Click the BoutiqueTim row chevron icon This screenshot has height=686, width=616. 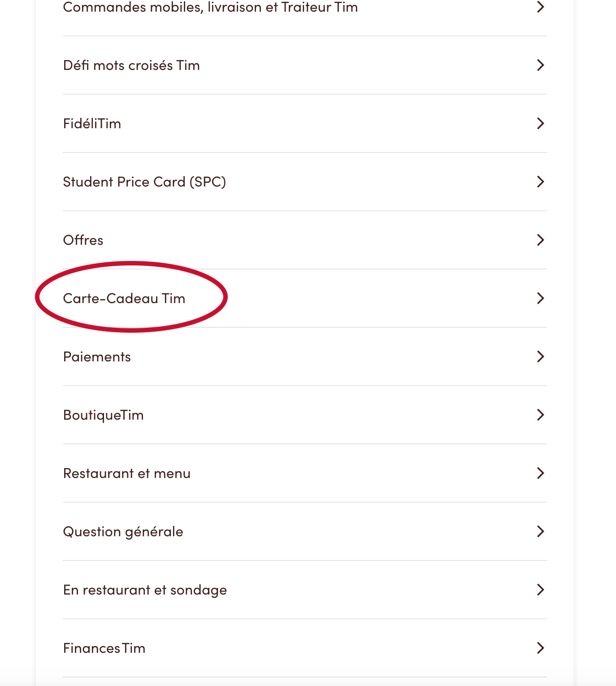point(540,415)
